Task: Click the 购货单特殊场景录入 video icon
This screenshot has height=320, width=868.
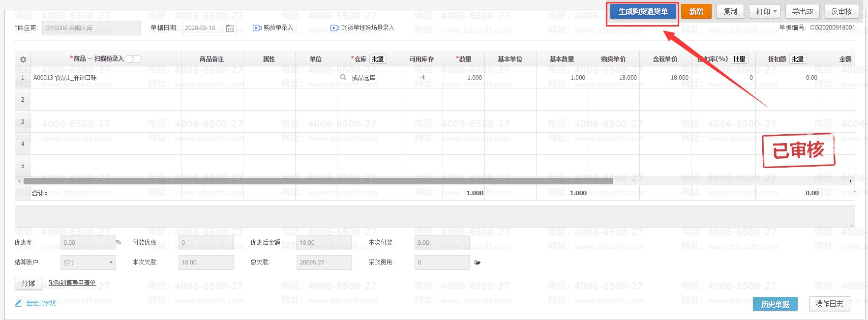Action: [x=334, y=28]
